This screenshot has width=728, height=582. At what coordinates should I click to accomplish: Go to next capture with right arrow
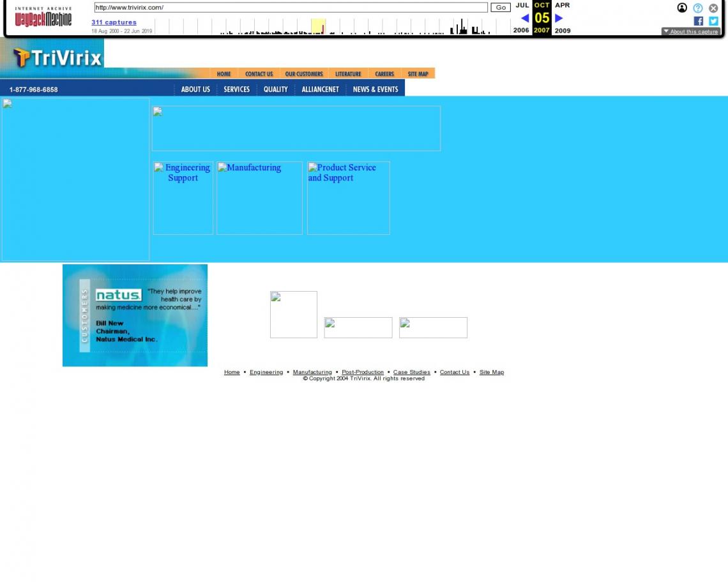(x=559, y=18)
